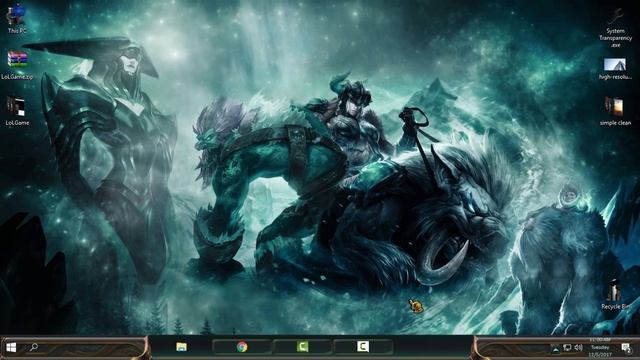Image resolution: width=640 pixels, height=360 pixels.
Task: Open the taskbar clock and date
Action: point(600,347)
